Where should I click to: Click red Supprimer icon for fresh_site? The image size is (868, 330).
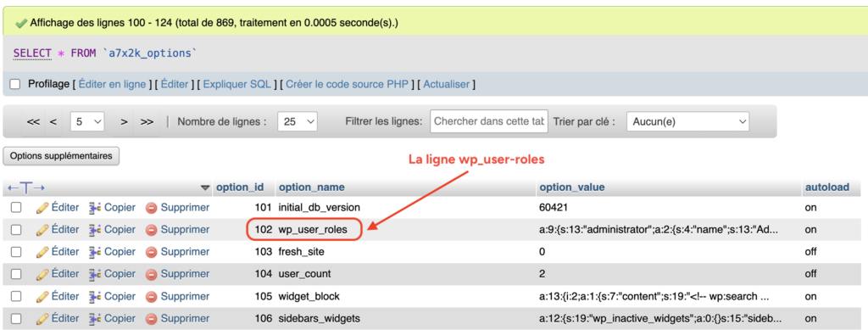[152, 253]
